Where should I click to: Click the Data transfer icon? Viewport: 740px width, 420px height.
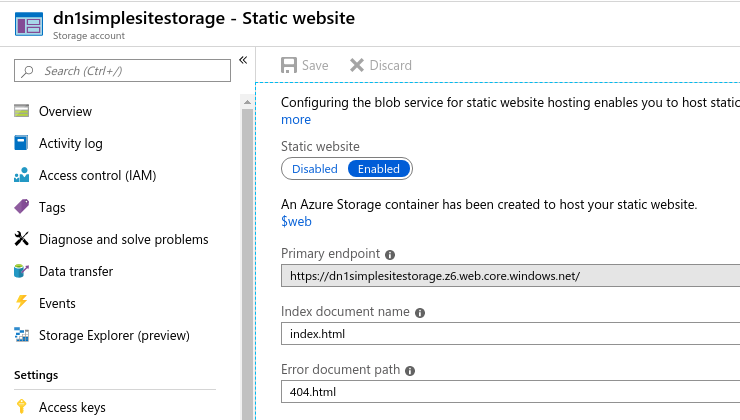22,271
